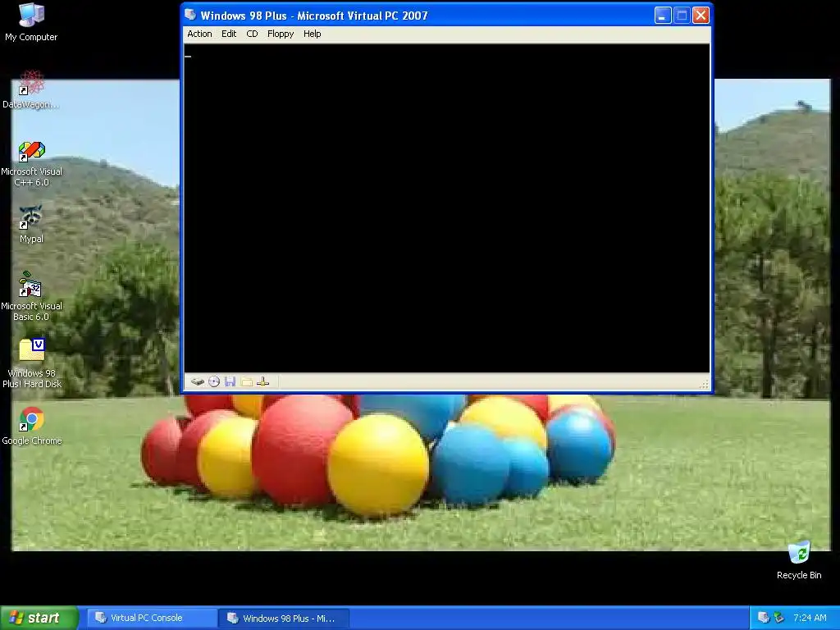
Task: Open the Action menu in Virtual PC
Action: click(199, 34)
